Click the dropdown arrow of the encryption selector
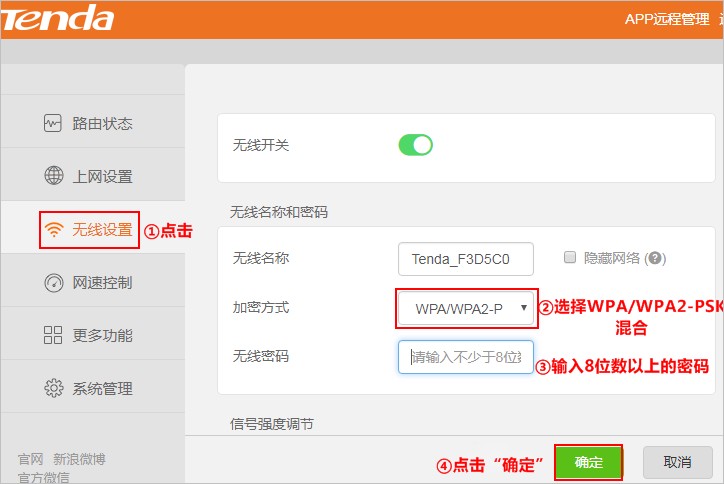 (524, 308)
